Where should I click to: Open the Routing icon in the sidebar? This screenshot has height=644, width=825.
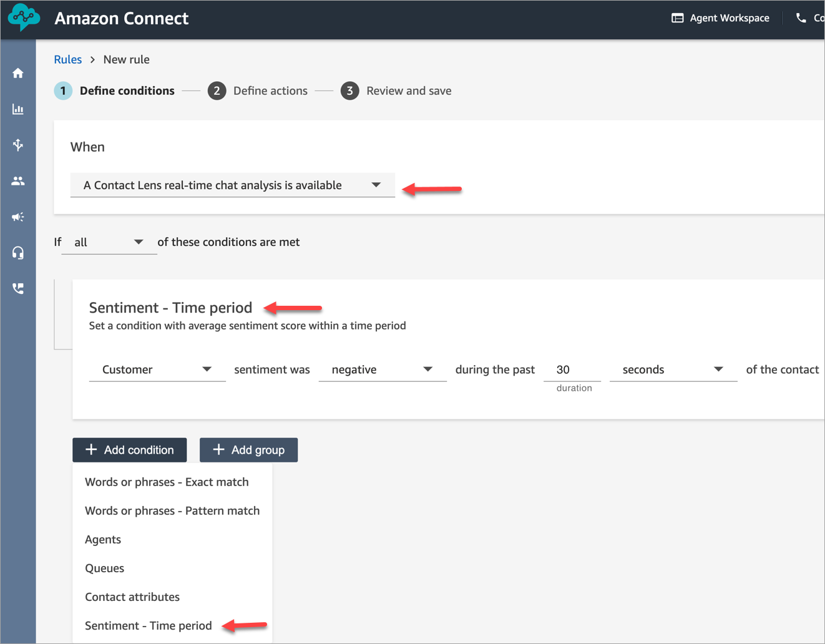click(x=18, y=145)
